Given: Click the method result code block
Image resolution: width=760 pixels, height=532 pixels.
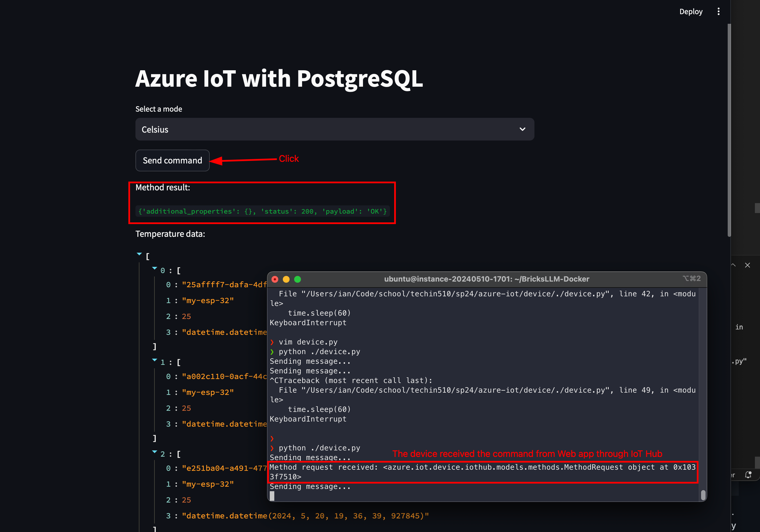Looking at the screenshot, I should (262, 211).
